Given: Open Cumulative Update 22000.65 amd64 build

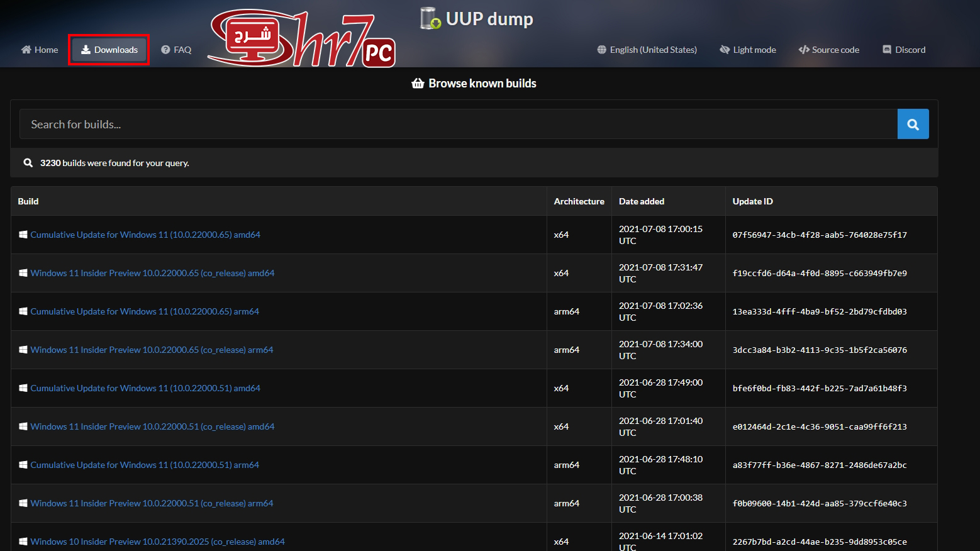Looking at the screenshot, I should click(x=145, y=235).
